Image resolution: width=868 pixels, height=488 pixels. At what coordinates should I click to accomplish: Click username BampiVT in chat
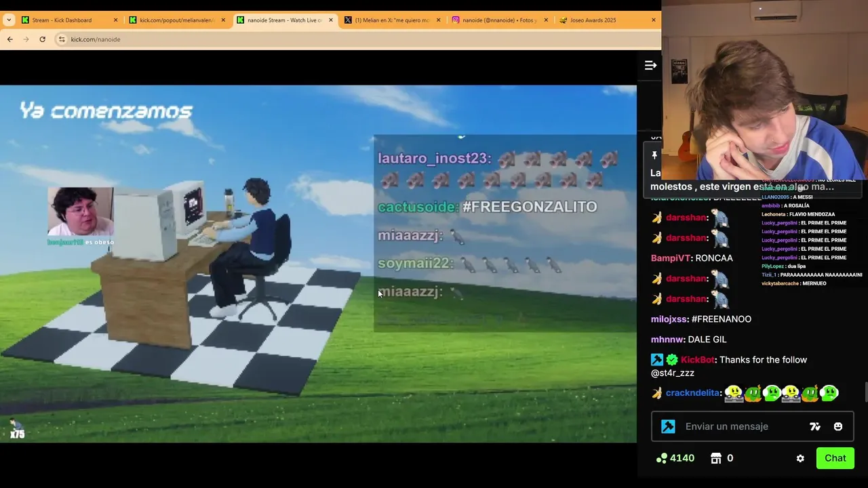(671, 258)
